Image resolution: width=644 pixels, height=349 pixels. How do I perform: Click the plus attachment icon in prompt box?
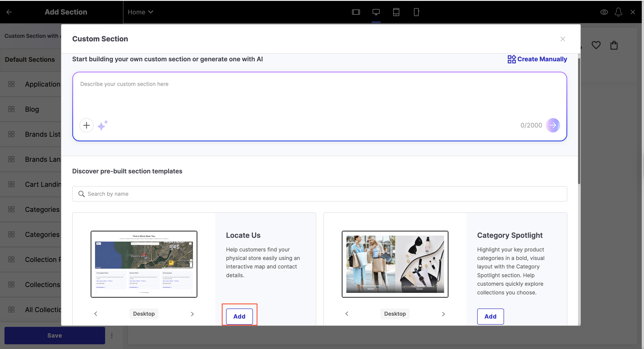coord(87,125)
